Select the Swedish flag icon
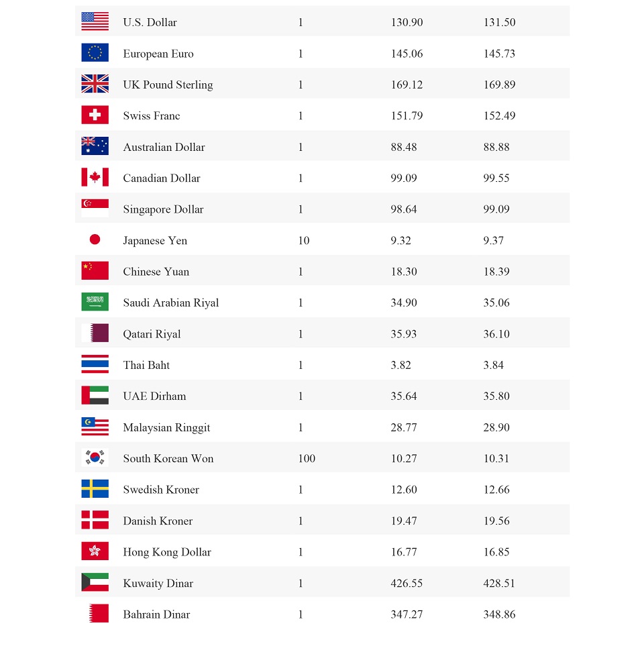This screenshot has width=644, height=646. 95,488
